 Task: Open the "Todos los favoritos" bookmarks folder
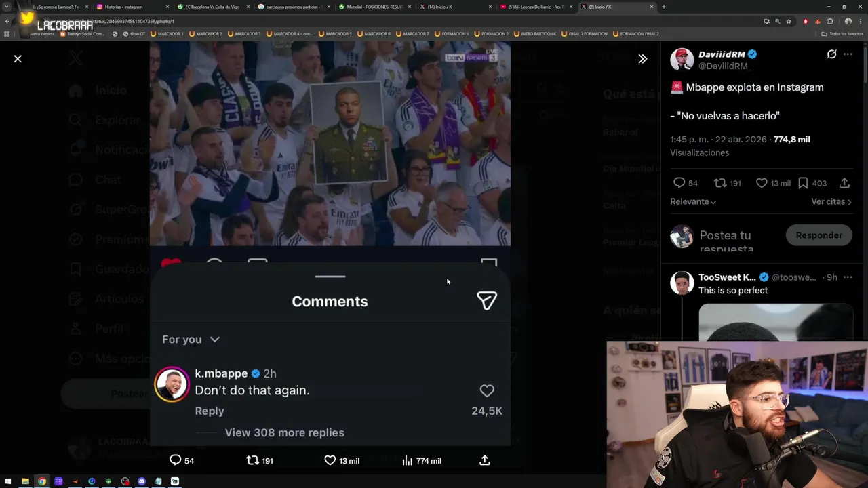(x=842, y=34)
